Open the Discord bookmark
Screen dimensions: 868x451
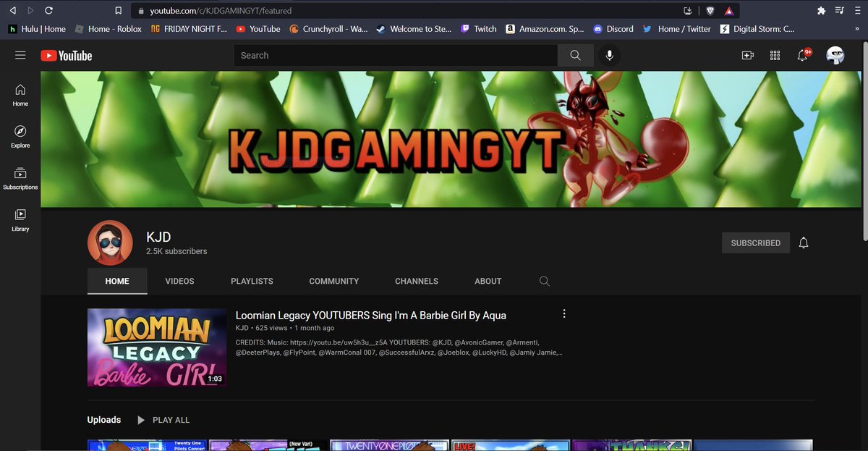point(613,29)
